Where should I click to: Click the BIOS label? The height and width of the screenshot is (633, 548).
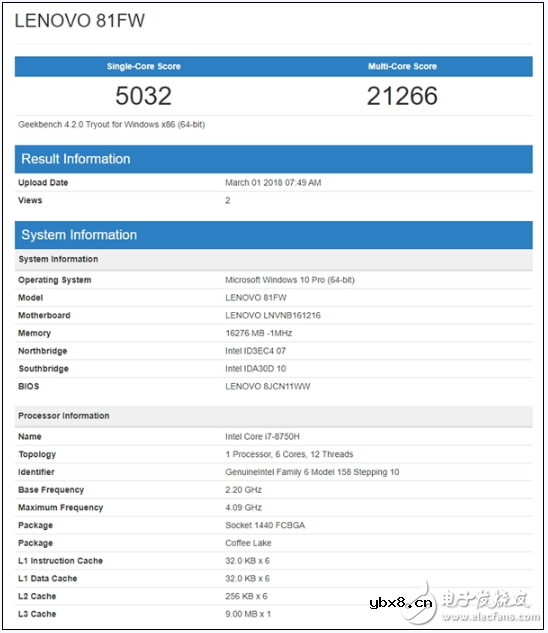coord(29,386)
